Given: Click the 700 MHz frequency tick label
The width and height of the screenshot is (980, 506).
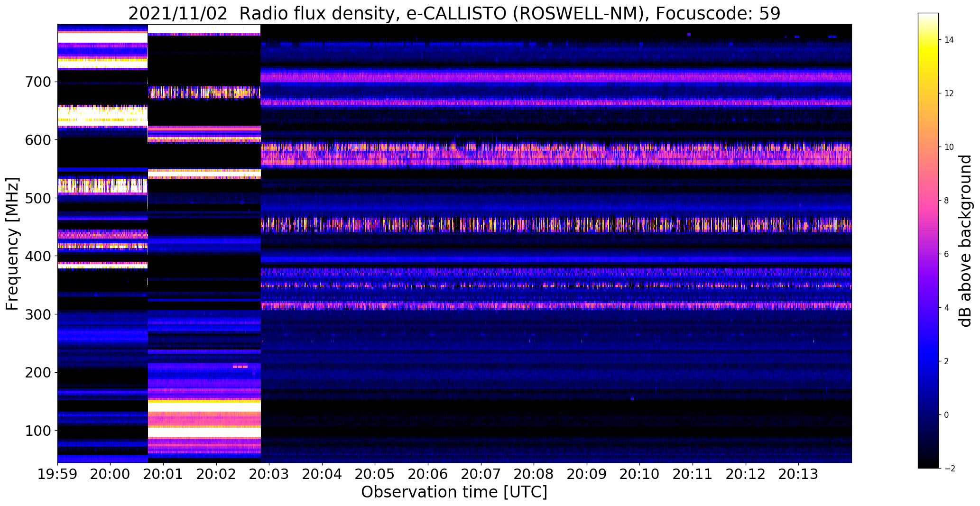Looking at the screenshot, I should click(37, 82).
